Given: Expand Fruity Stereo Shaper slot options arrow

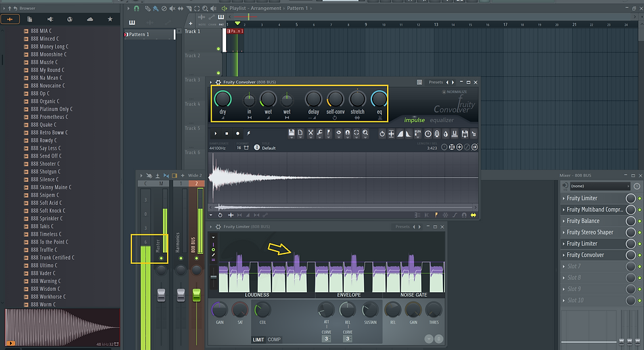Looking at the screenshot, I should tap(564, 232).
